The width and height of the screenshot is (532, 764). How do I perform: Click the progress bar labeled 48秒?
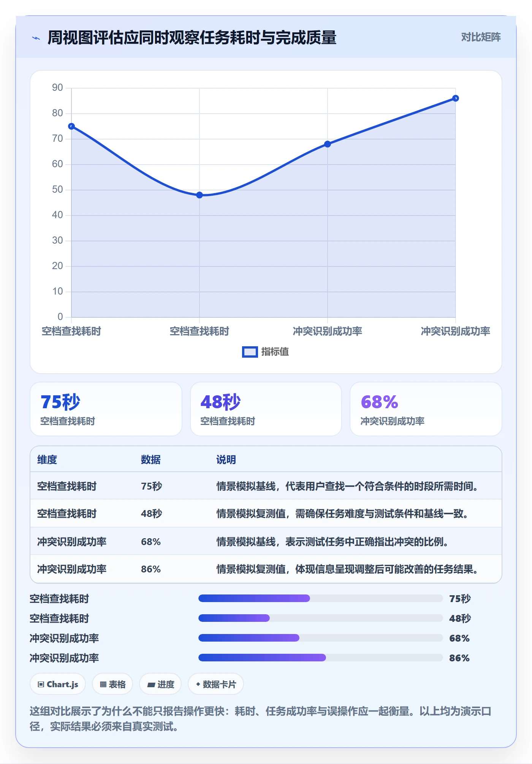(x=320, y=618)
